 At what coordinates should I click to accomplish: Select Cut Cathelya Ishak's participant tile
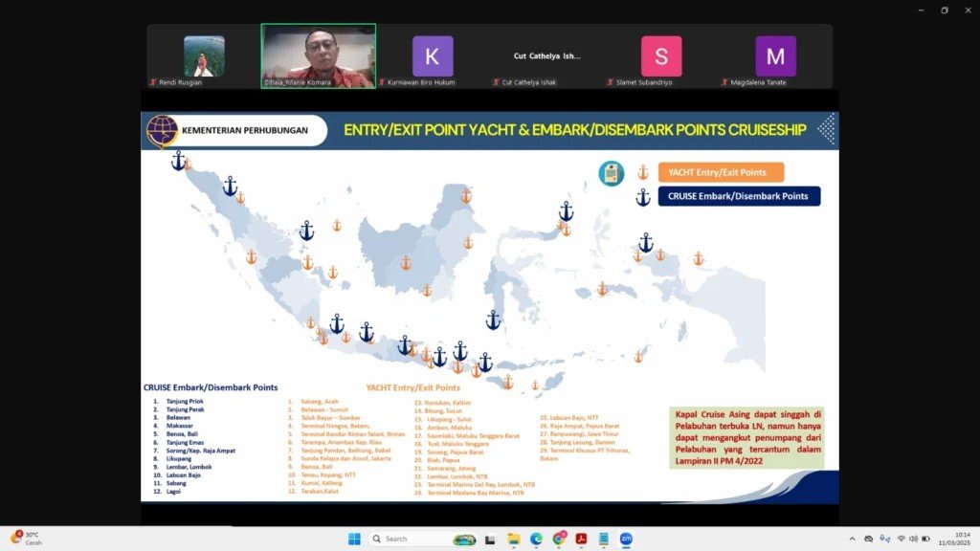[546, 56]
